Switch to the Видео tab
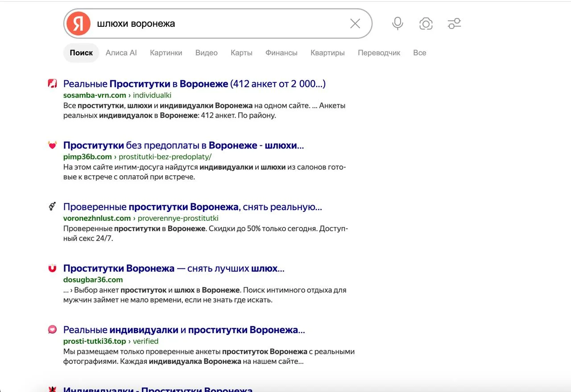 [207, 53]
